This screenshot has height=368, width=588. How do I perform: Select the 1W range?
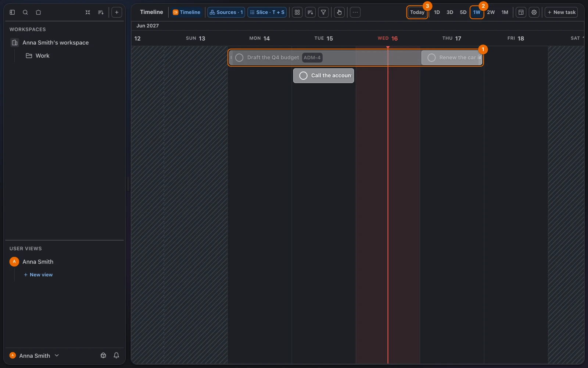tap(477, 12)
